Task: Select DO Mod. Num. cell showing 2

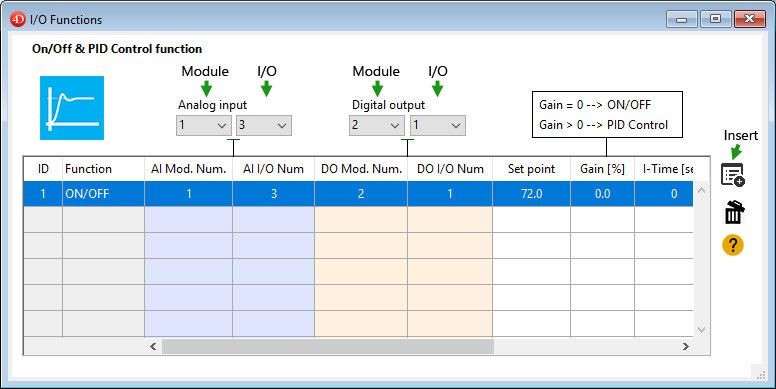Action: (x=361, y=194)
